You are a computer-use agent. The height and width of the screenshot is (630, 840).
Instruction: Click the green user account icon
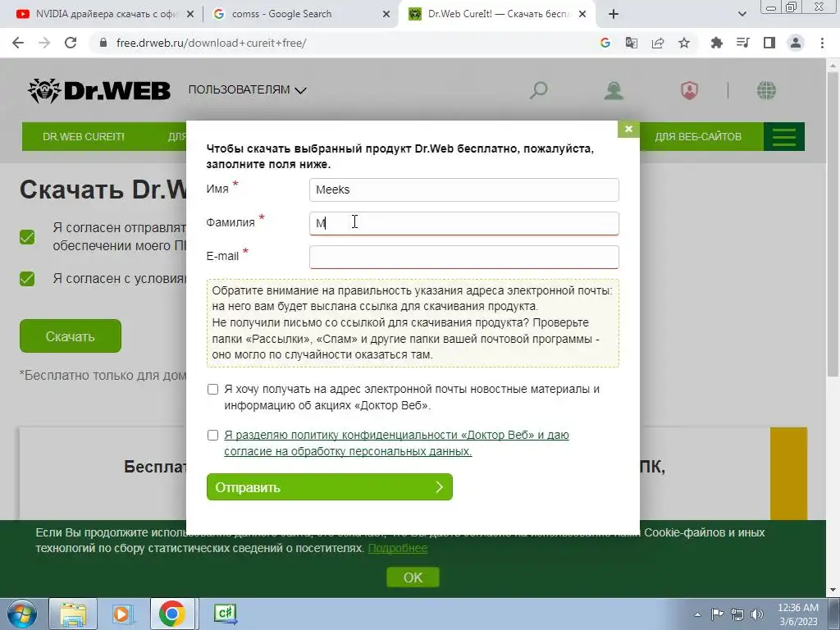point(614,90)
